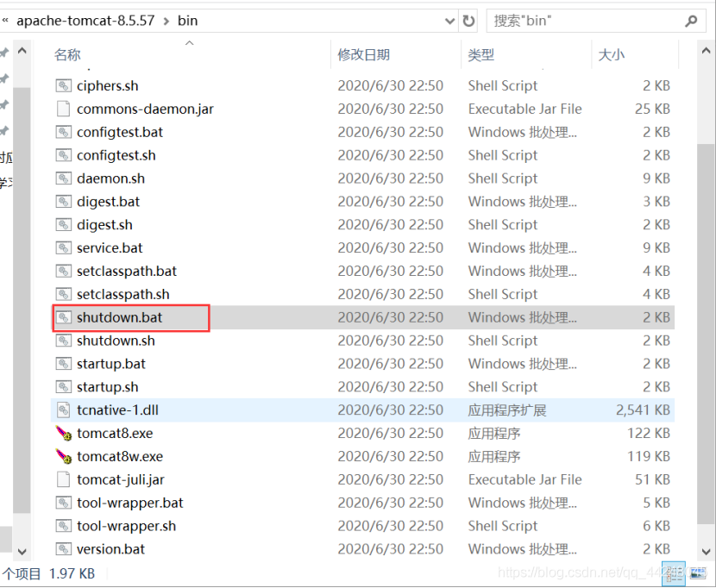Expand the apache-tomcat-8.5.57 breadcrumb arrow
The image size is (716, 588).
pyautogui.click(x=166, y=21)
